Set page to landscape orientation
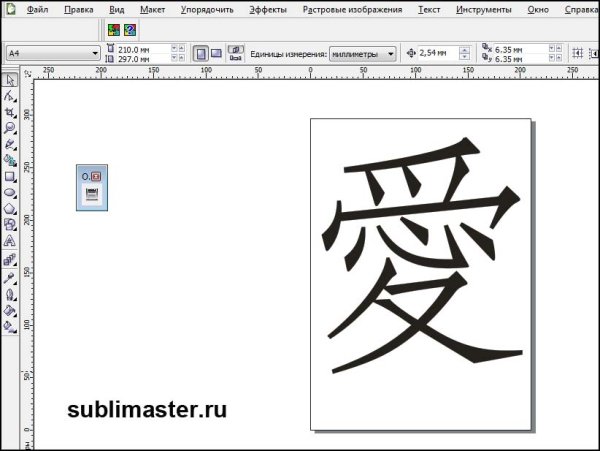Image resolution: width=600 pixels, height=451 pixels. point(216,53)
